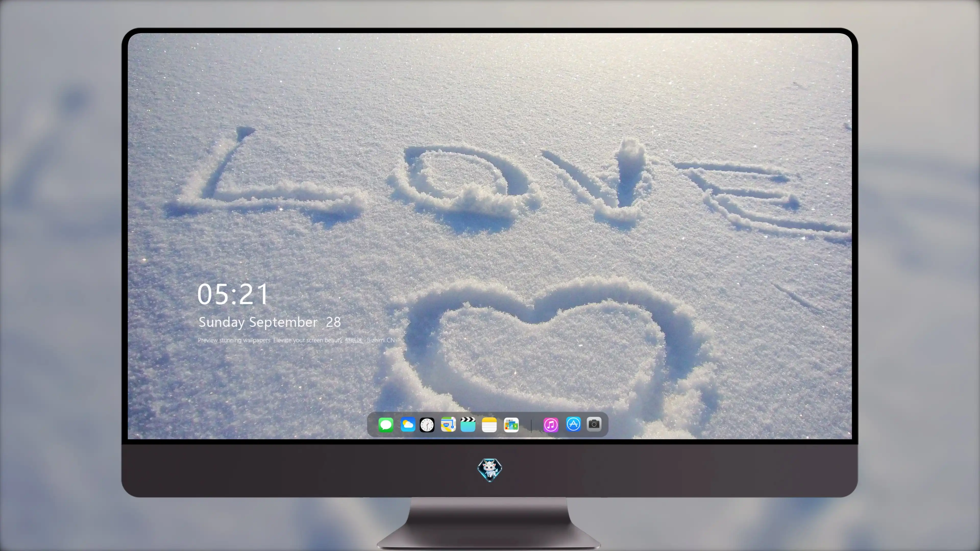980x551 pixels.
Task: Click the dragon logo badge below the screen
Action: pyautogui.click(x=490, y=470)
